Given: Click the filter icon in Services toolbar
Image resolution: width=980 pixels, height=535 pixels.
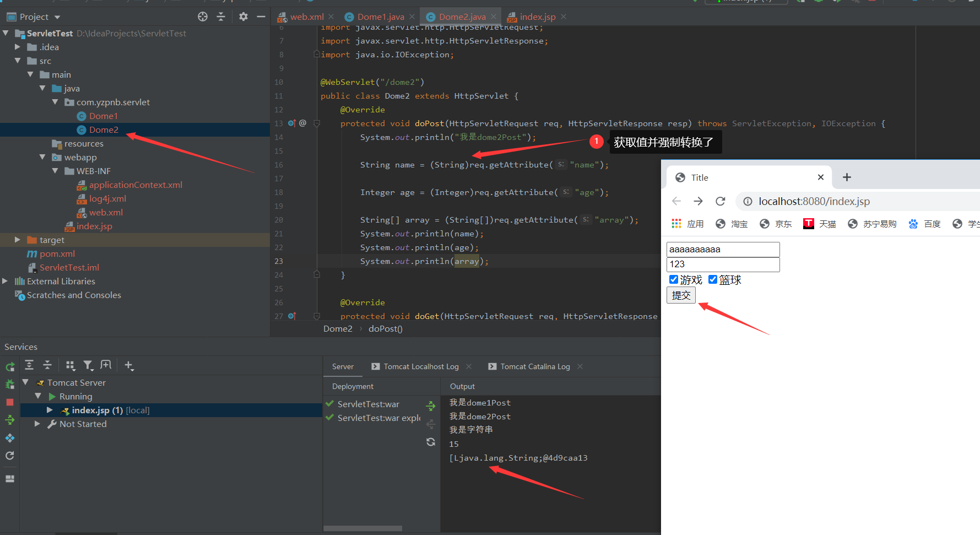Looking at the screenshot, I should [88, 365].
